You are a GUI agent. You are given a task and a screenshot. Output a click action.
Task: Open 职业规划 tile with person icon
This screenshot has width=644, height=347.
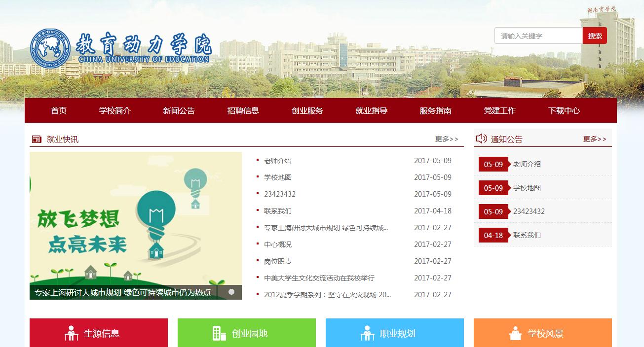(395, 333)
